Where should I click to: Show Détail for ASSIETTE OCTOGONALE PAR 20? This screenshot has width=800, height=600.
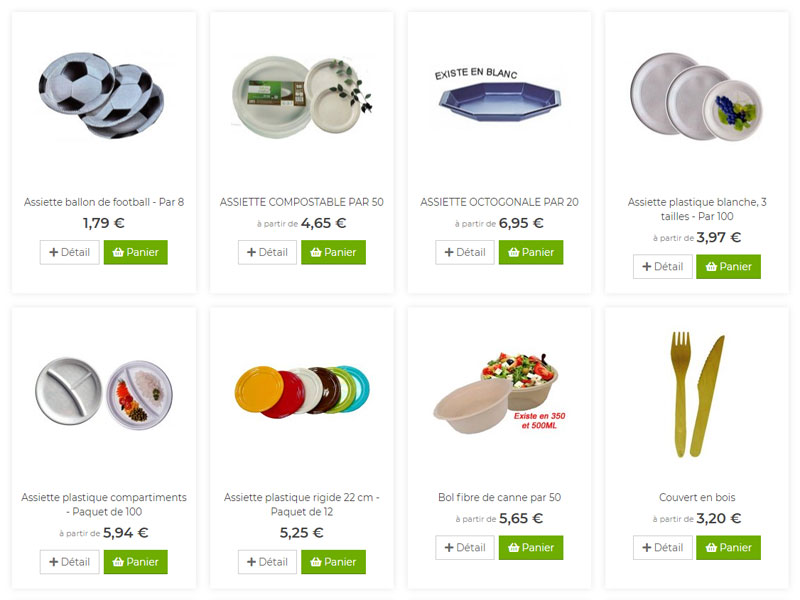465,252
